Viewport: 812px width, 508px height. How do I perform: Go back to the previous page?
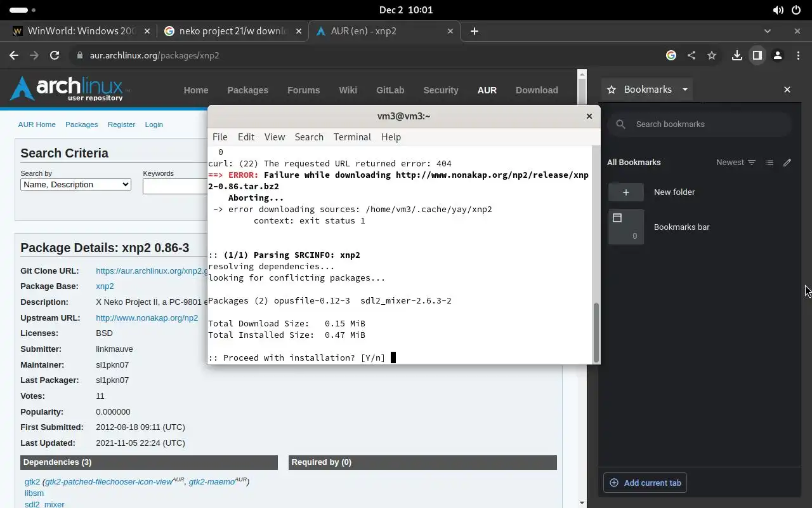[x=14, y=55]
